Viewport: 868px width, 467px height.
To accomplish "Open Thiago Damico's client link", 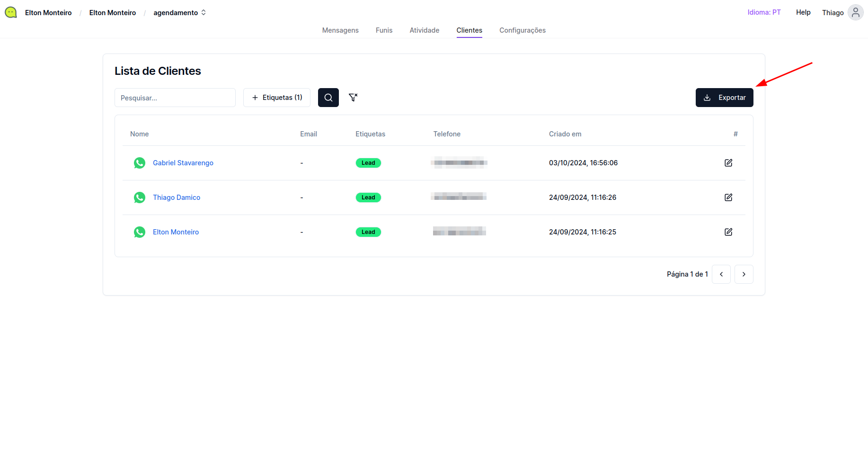I will click(x=177, y=198).
